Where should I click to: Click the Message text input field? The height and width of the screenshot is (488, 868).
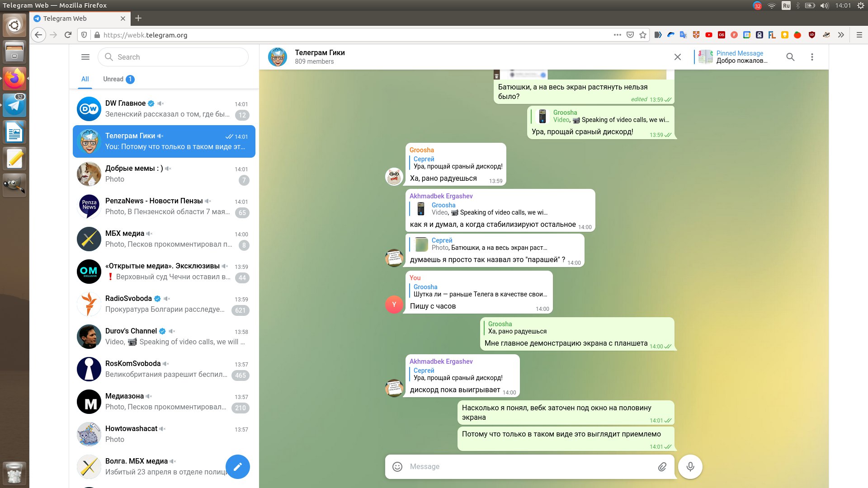pyautogui.click(x=529, y=467)
